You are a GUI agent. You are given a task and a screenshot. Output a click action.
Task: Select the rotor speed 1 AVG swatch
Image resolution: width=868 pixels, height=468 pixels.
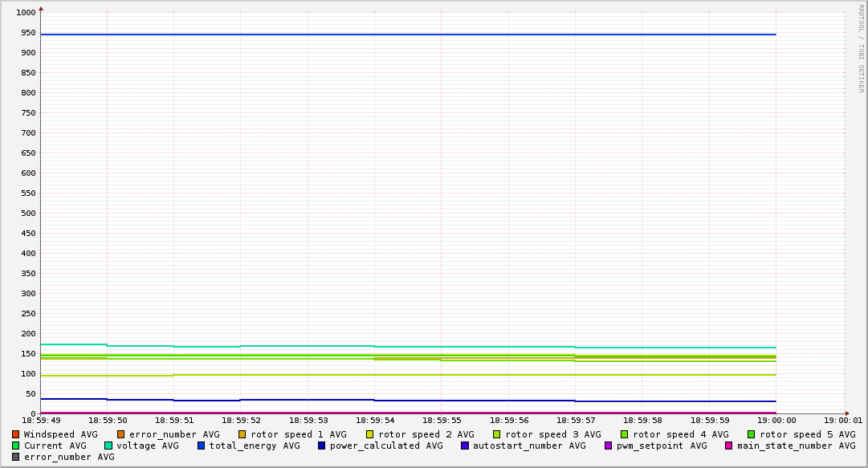coord(242,434)
